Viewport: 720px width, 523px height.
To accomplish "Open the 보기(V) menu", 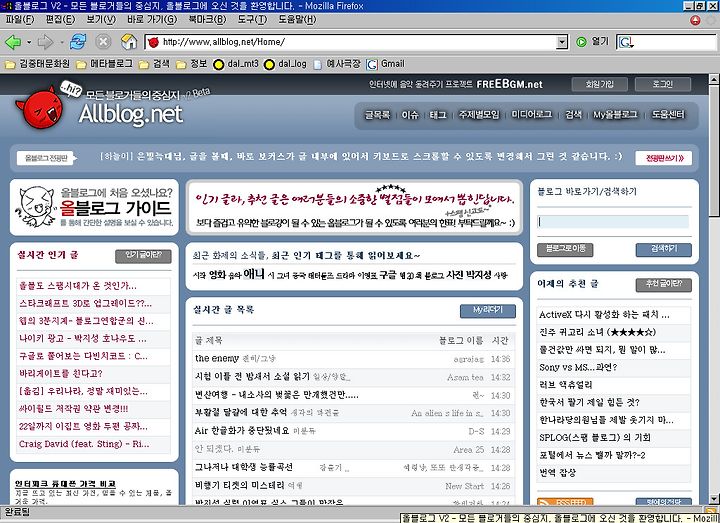I will tap(101, 20).
